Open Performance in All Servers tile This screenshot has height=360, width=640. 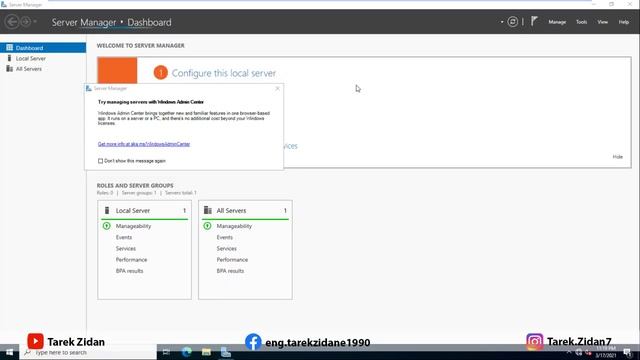tap(232, 260)
